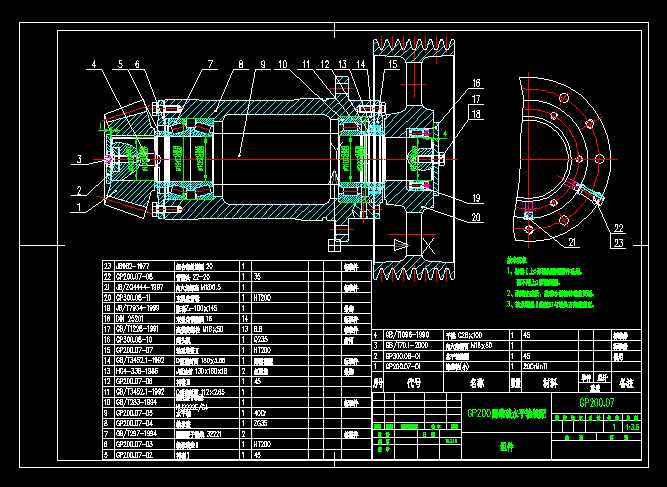Click leader callout 19 right of the pulley
This screenshot has width=667, height=487.
(x=476, y=198)
